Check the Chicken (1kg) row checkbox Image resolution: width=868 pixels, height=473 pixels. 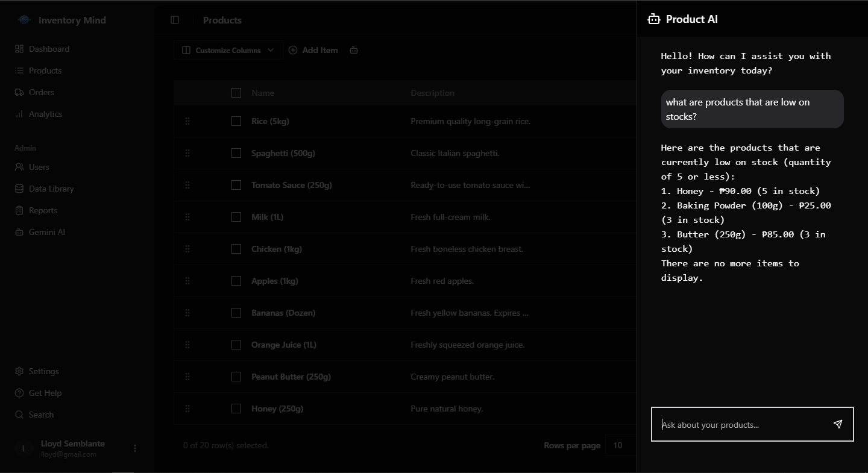236,249
